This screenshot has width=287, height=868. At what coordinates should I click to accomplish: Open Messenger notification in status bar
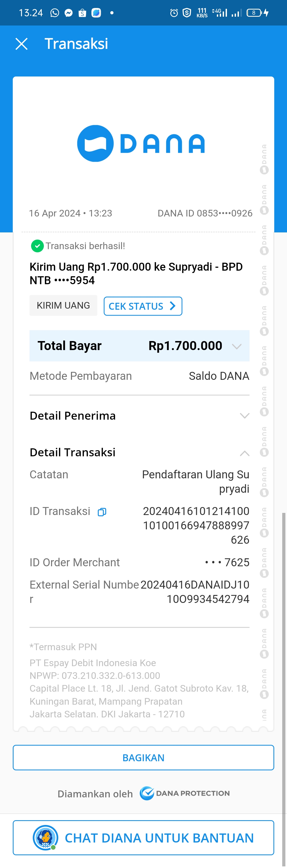tap(69, 13)
